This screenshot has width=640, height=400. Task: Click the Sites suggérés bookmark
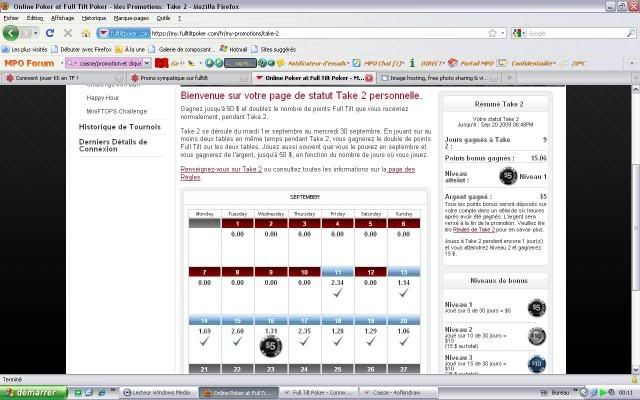pyautogui.click(x=273, y=49)
